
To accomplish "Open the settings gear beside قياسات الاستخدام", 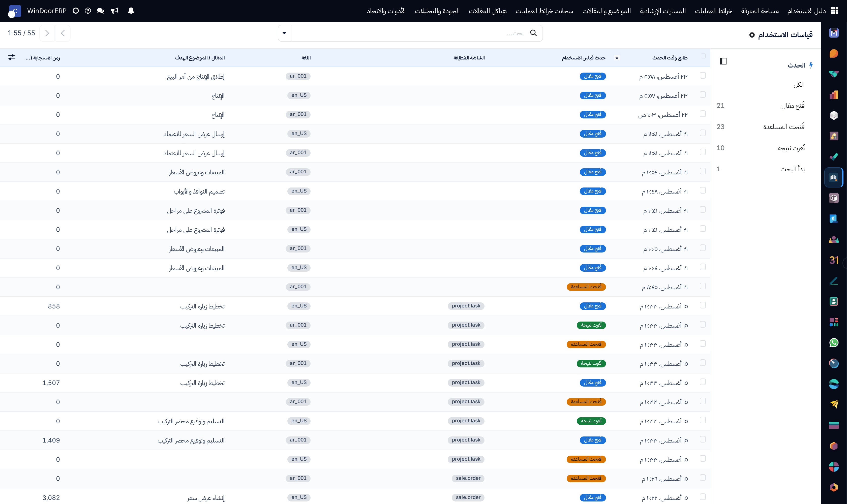I will click(x=752, y=35).
